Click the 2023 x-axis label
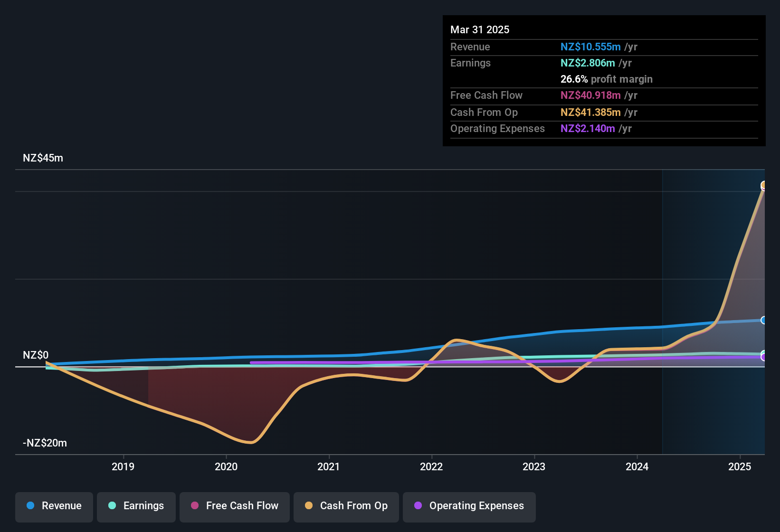This screenshot has width=780, height=532. [x=534, y=466]
